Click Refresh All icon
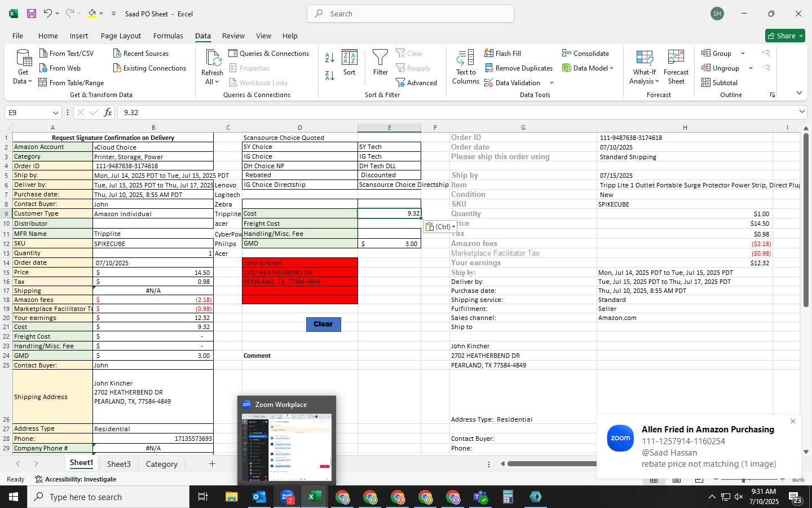The height and width of the screenshot is (508, 812). pos(213,58)
